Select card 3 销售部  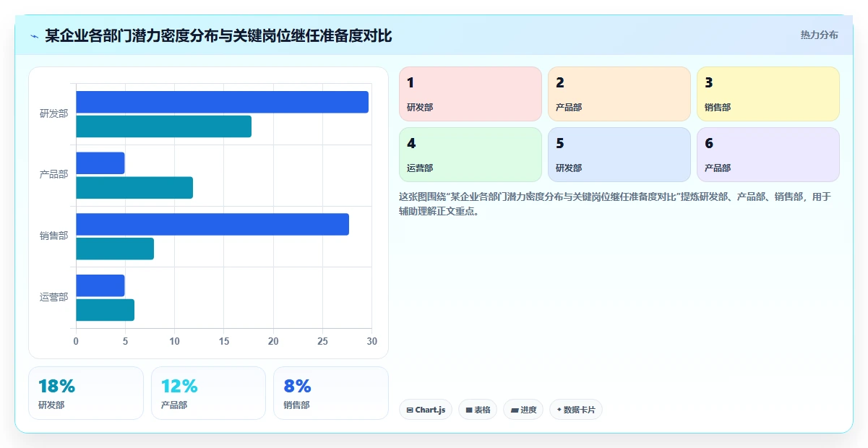[x=768, y=94]
